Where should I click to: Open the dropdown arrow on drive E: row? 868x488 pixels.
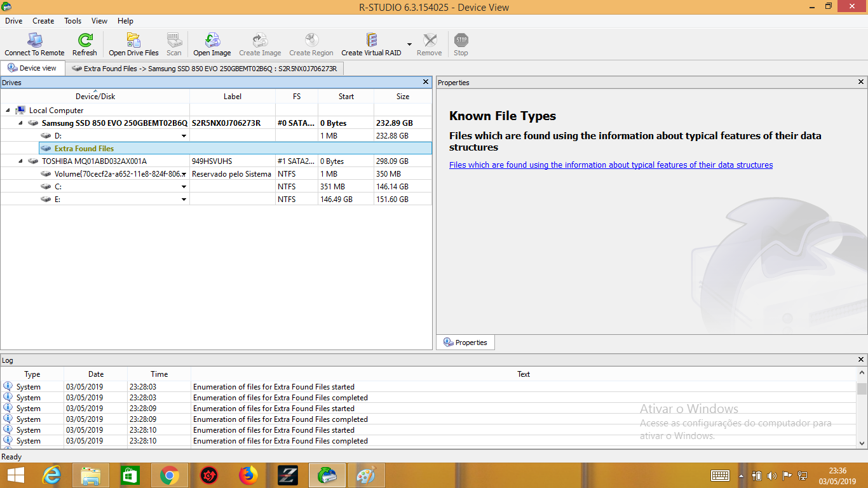tap(184, 200)
